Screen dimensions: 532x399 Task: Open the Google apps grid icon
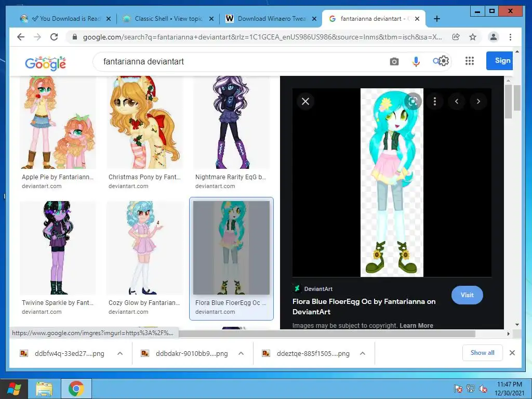pos(470,61)
